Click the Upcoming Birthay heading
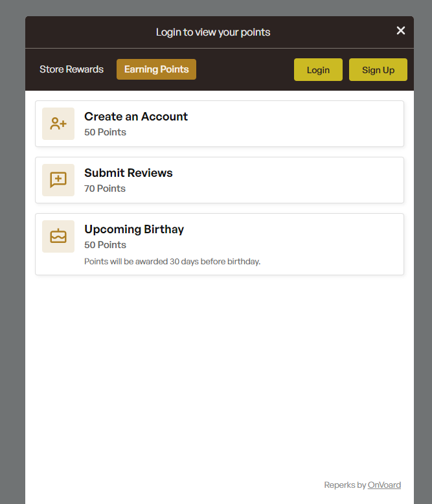The height and width of the screenshot is (504, 432). [x=134, y=229]
